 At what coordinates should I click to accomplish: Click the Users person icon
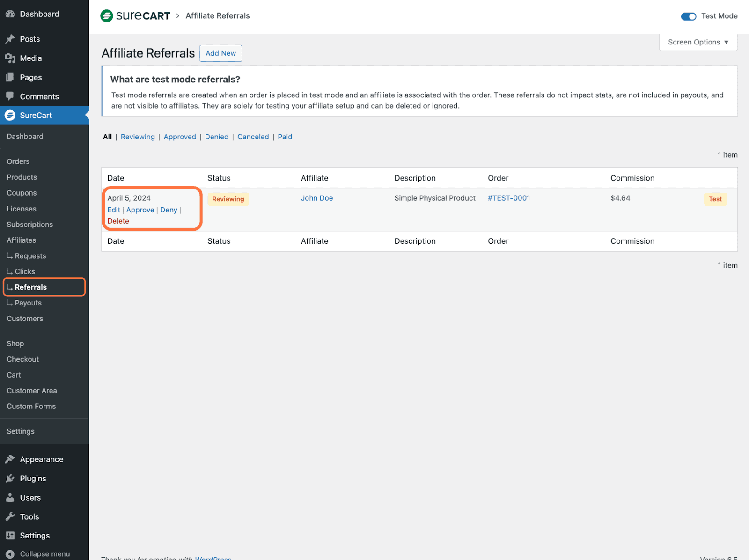10,497
